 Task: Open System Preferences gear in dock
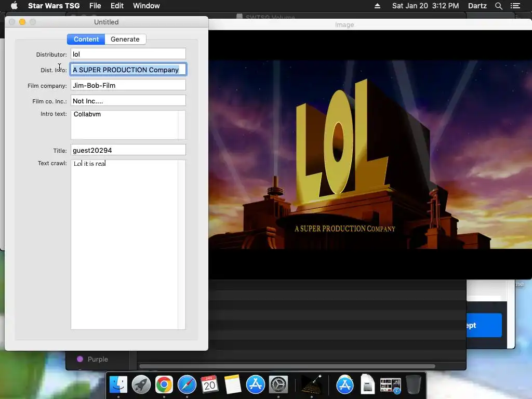click(278, 385)
